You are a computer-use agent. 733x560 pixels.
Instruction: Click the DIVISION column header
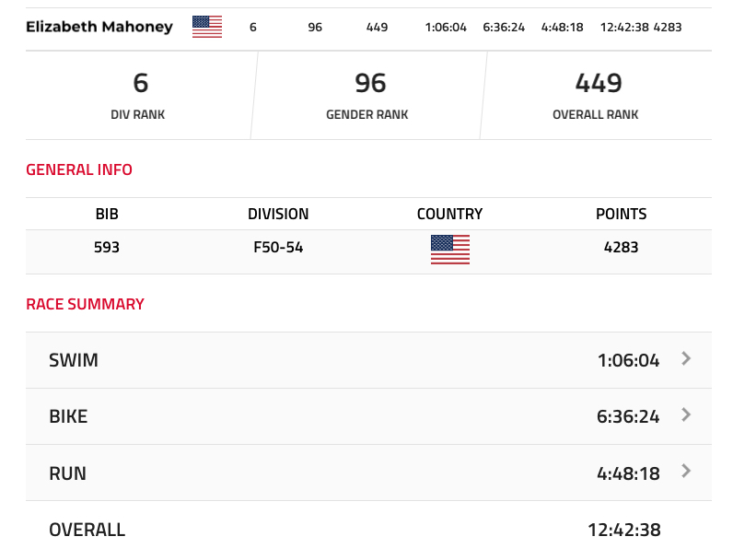278,214
